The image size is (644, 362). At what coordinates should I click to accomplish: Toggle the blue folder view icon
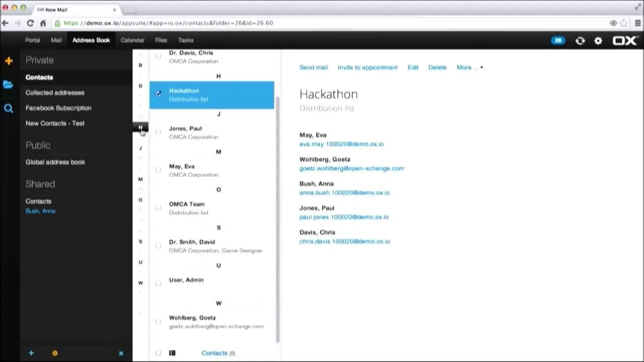coord(8,84)
